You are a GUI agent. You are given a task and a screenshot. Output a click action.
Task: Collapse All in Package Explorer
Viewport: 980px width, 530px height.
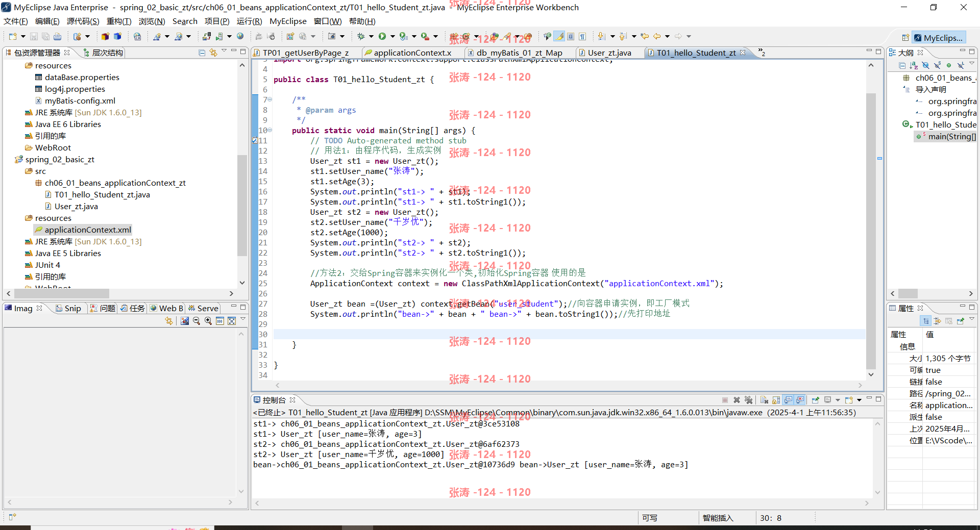click(202, 53)
